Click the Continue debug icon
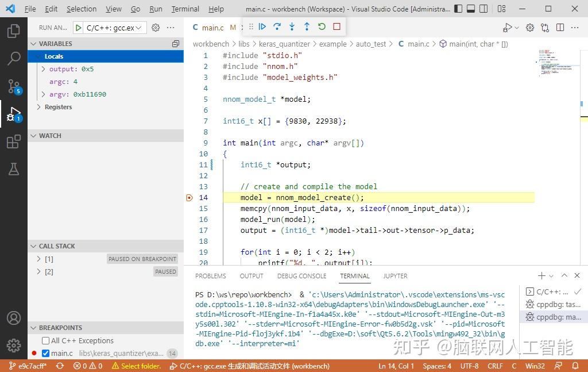 (262, 26)
